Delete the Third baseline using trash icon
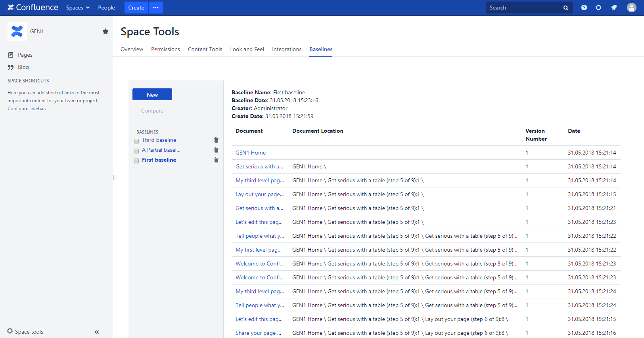Viewport: 644px width, 338px height. click(216, 140)
